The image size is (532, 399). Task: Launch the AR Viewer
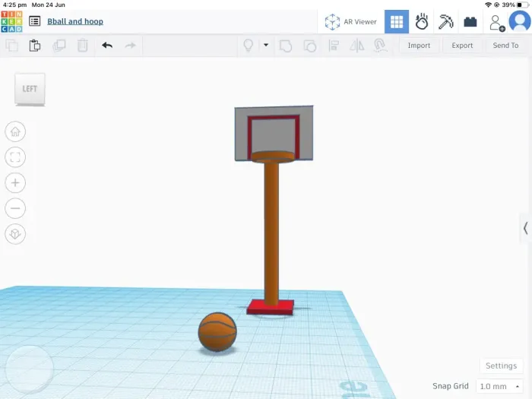coord(350,22)
